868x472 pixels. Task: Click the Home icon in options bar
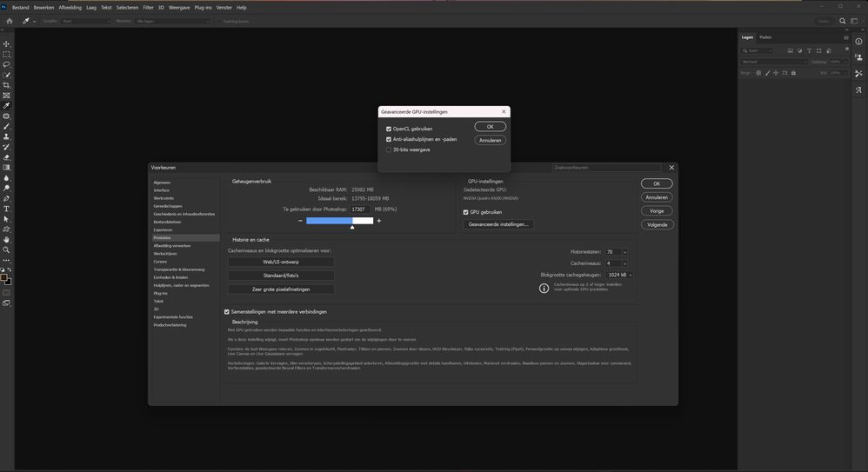click(10, 21)
